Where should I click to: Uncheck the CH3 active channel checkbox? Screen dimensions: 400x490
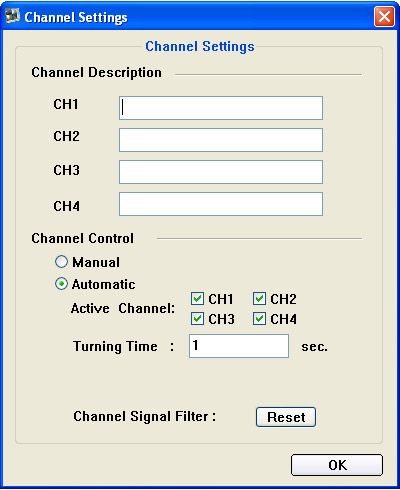click(197, 319)
